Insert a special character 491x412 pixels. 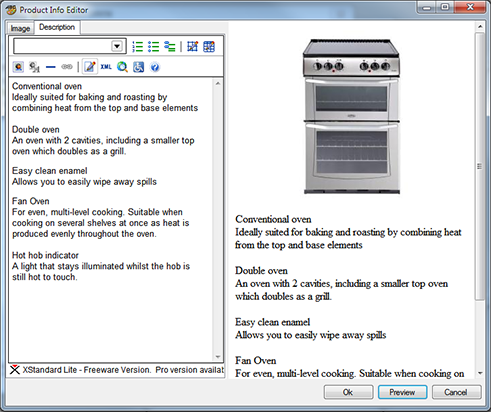(34, 67)
